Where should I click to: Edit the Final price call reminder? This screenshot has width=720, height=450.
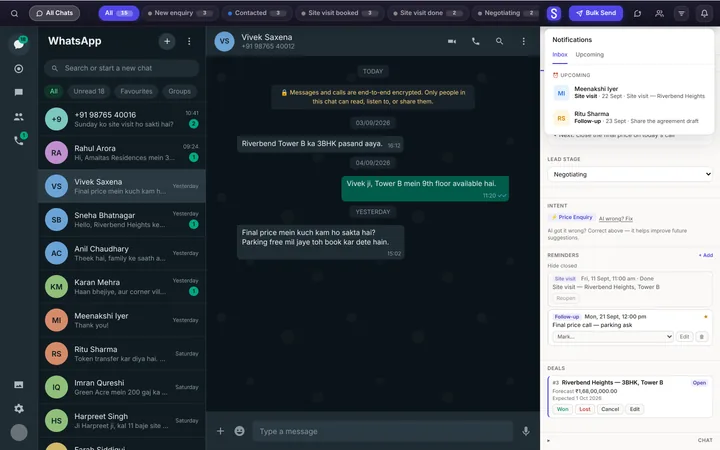click(684, 337)
